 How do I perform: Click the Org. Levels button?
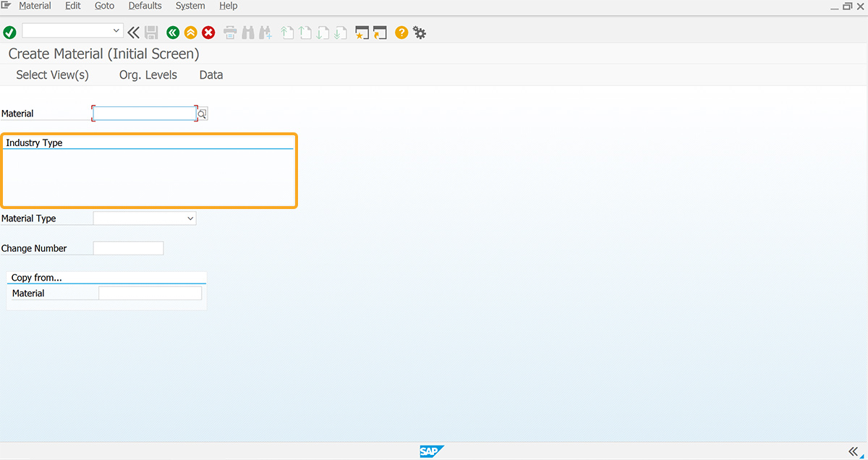coord(148,75)
